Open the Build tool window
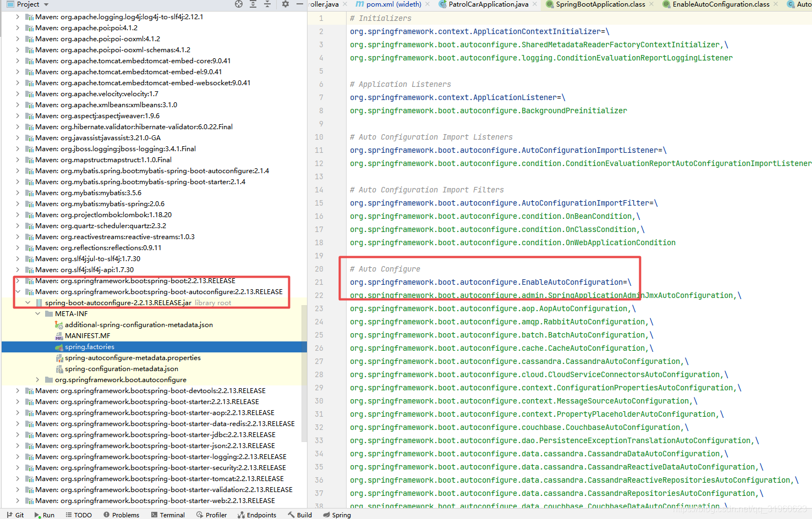Image resolution: width=812 pixels, height=519 pixels. [300, 515]
